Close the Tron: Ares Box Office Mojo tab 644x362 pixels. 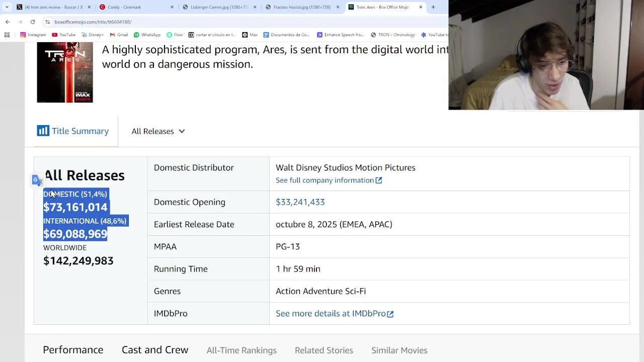tap(421, 7)
